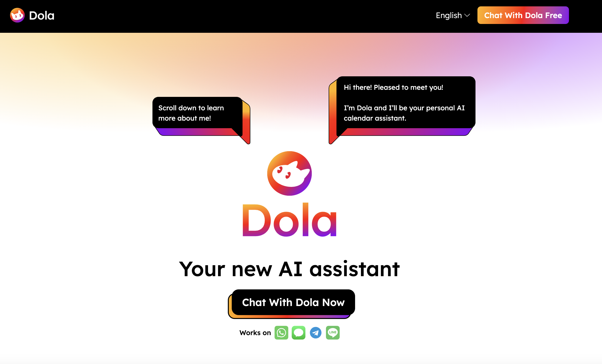Click Chat With Dola Now button
Image resolution: width=602 pixels, height=364 pixels.
tap(294, 302)
